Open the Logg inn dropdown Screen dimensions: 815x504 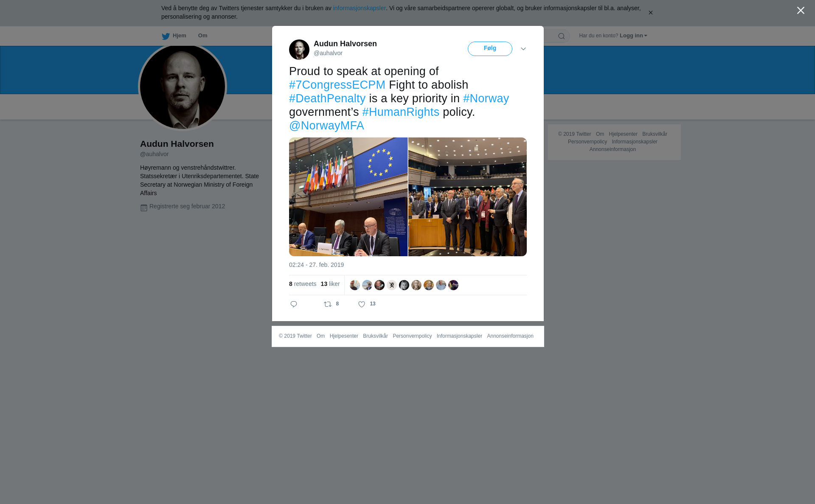coord(633,36)
